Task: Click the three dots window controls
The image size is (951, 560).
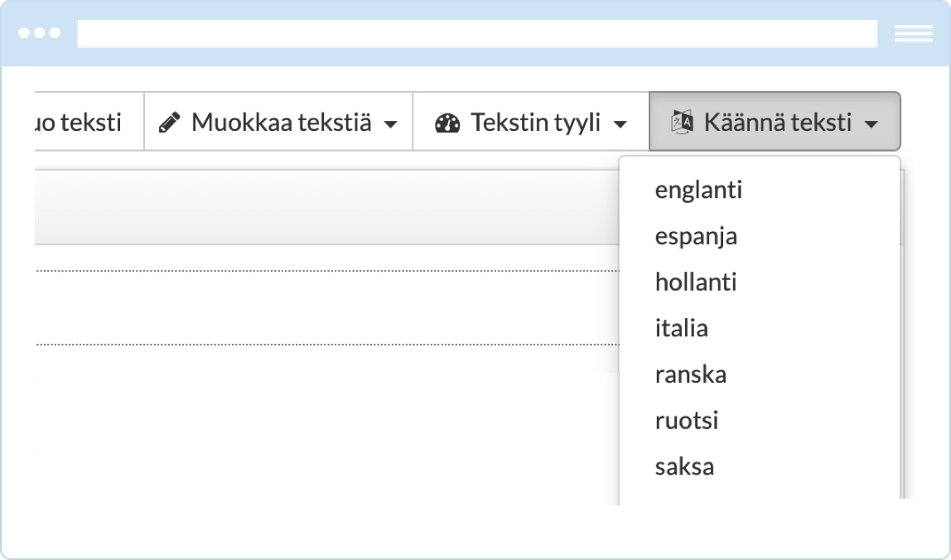Action: pyautogui.click(x=39, y=34)
